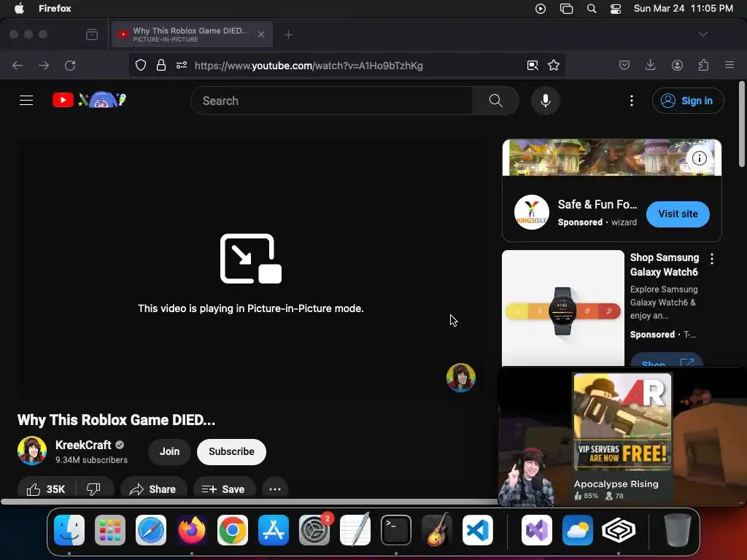747x560 pixels.
Task: View site security lock info
Action: tap(161, 65)
